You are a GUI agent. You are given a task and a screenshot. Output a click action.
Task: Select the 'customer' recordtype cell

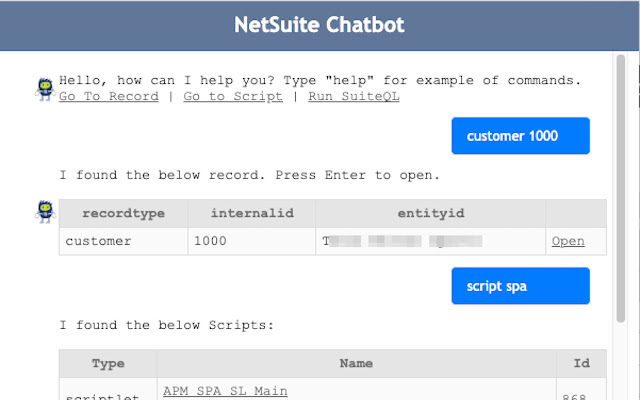tap(124, 241)
